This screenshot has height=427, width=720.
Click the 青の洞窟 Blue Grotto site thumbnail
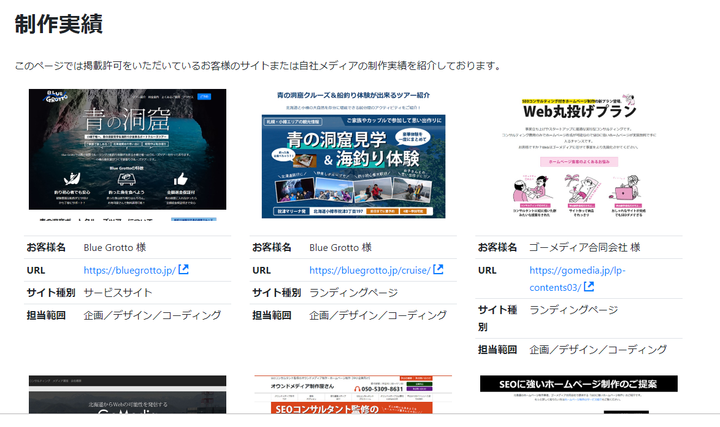[x=127, y=155]
